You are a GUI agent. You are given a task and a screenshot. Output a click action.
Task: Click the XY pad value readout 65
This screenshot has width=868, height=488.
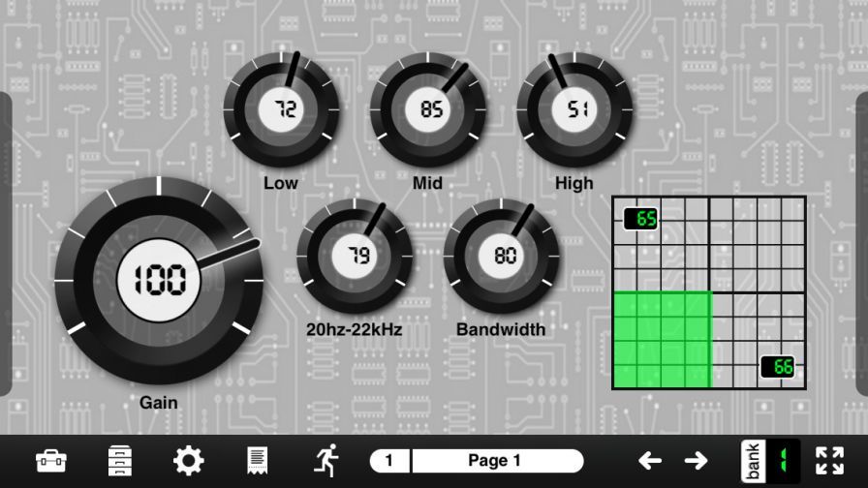(641, 219)
